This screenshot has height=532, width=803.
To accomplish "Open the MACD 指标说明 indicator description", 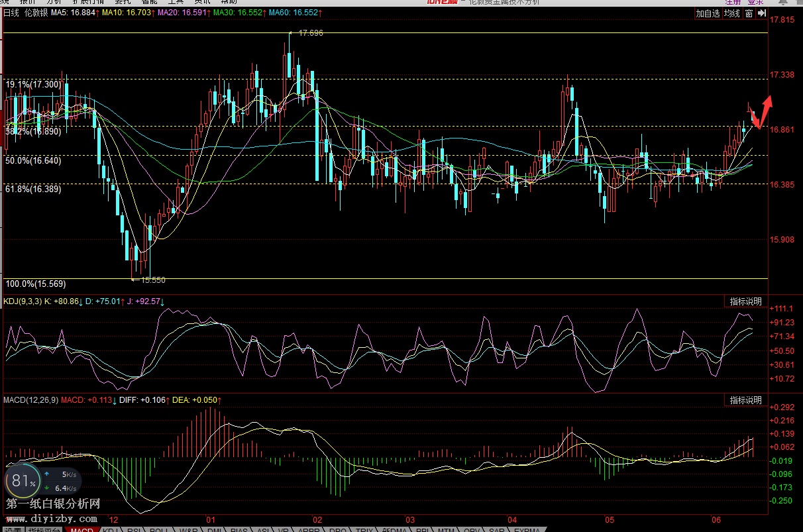I will click(x=745, y=400).
